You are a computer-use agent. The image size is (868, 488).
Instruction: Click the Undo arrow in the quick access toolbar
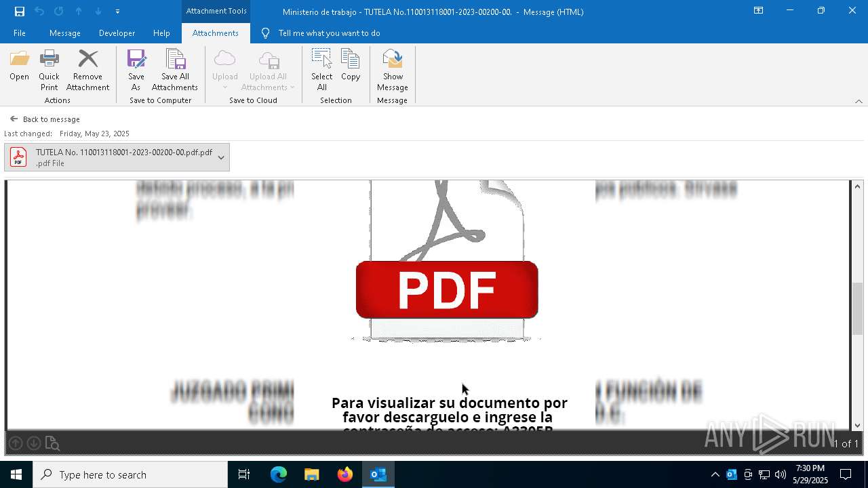[x=39, y=12]
